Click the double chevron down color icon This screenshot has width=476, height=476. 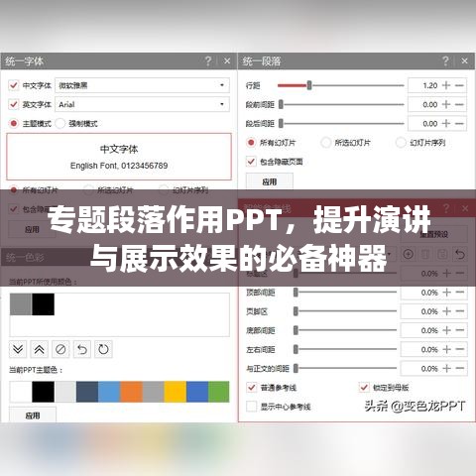click(18, 349)
